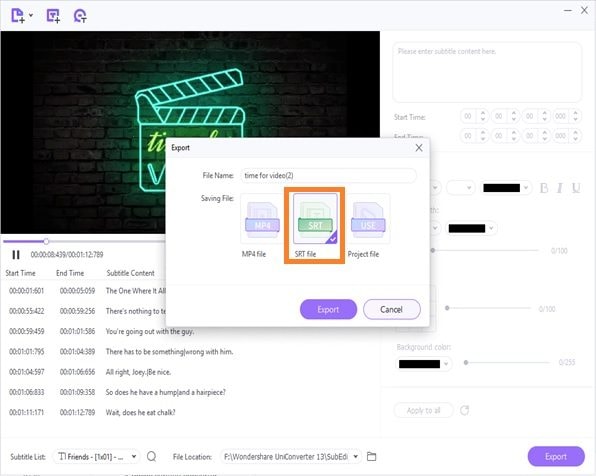This screenshot has height=476, width=596.
Task: Select Project file as saving format
Action: [x=368, y=218]
